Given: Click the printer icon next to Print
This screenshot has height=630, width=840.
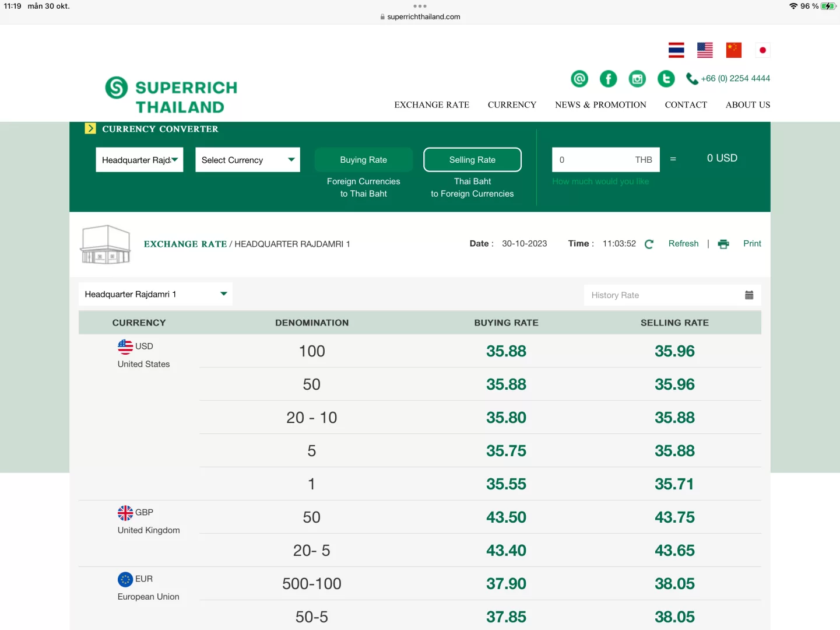Looking at the screenshot, I should [x=723, y=244].
